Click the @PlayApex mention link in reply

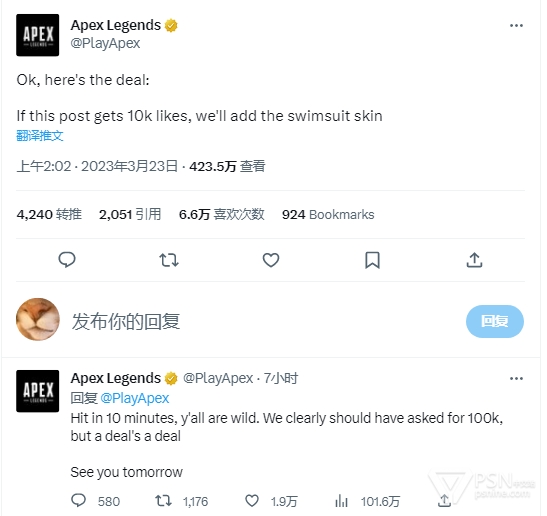click(x=135, y=398)
